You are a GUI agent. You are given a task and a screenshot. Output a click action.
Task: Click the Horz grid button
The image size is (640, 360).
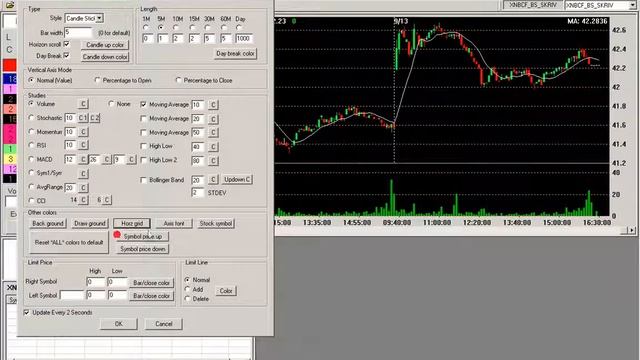[132, 224]
